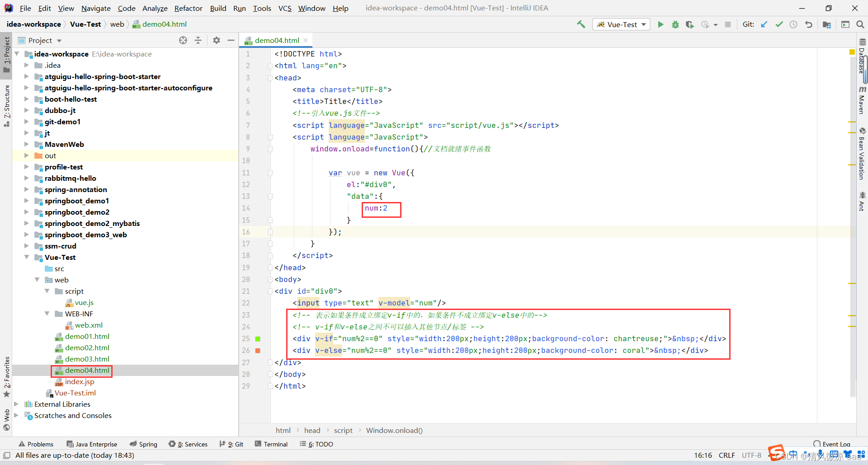Screen dimensions: 868x465
Task: Open Project panel settings gear
Action: pyautogui.click(x=217, y=40)
